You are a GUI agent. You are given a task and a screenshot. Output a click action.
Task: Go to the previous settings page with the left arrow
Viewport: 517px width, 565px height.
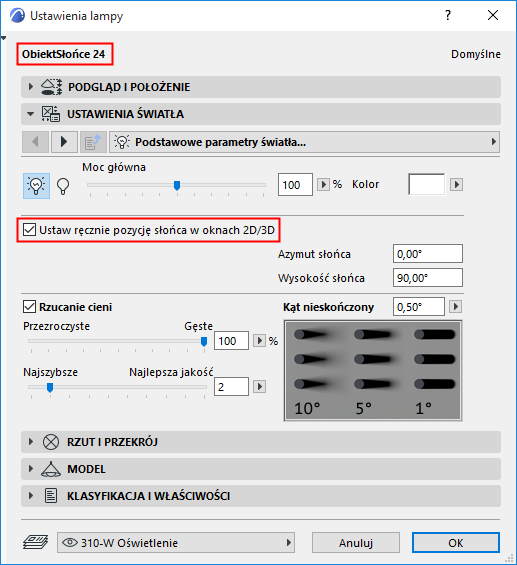(35, 142)
